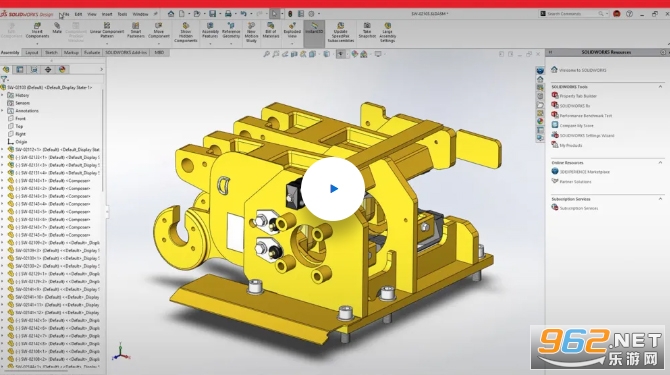
Task: Open the user login avatar icon
Action: (x=617, y=14)
